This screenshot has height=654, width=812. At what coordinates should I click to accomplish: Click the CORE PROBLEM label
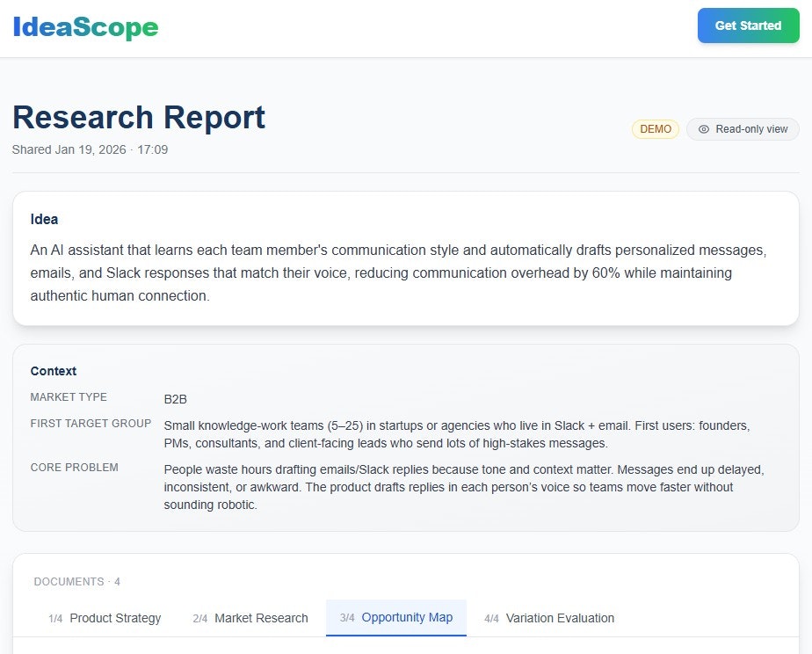pyautogui.click(x=74, y=467)
